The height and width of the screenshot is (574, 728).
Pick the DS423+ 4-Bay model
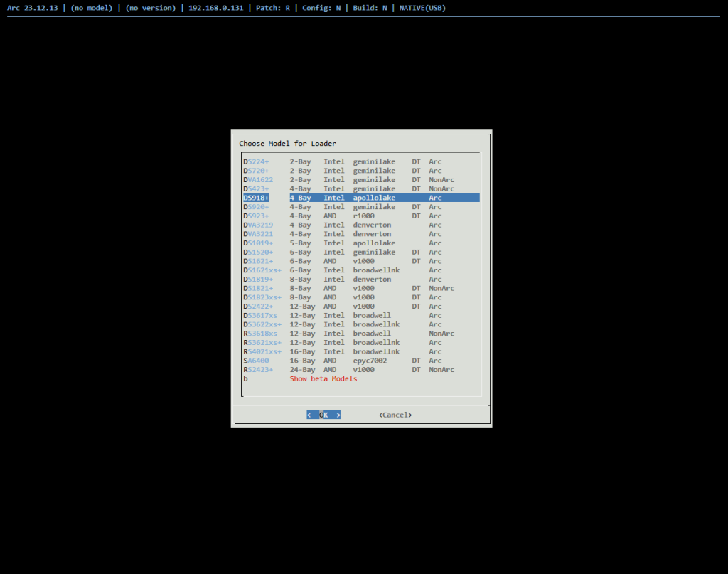[256, 188]
